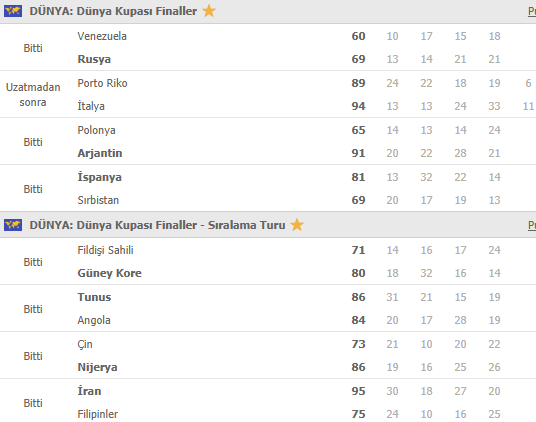The height and width of the screenshot is (422, 536).
Task: Click the Uzatmadan sonra status label
Action: coord(33,95)
